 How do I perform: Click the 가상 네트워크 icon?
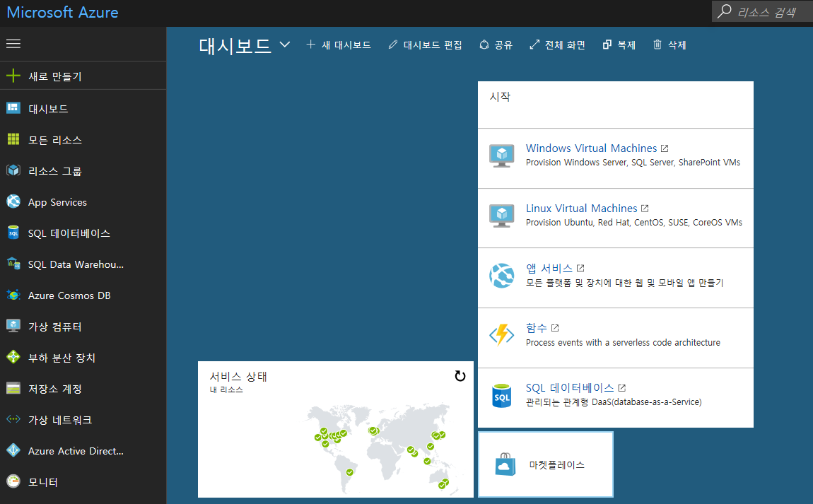(x=13, y=419)
